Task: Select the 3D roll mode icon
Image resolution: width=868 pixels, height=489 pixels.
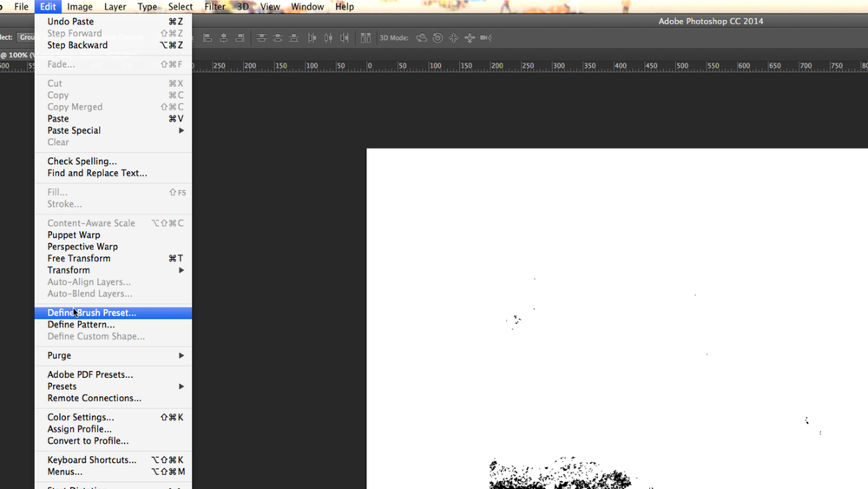Action: point(437,37)
